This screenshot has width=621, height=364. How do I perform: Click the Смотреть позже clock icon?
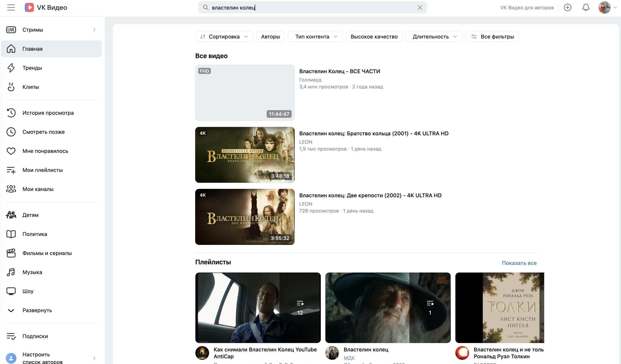(x=11, y=132)
